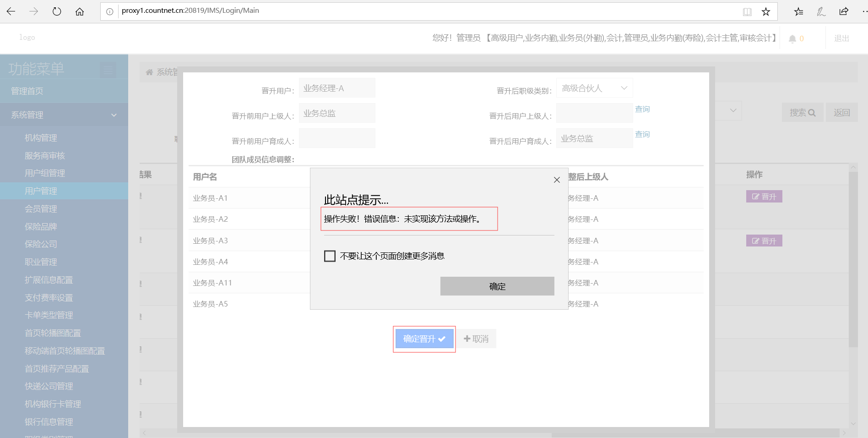Toggle the sidebar hamburger menu icon
This screenshot has height=438, width=868.
[108, 70]
